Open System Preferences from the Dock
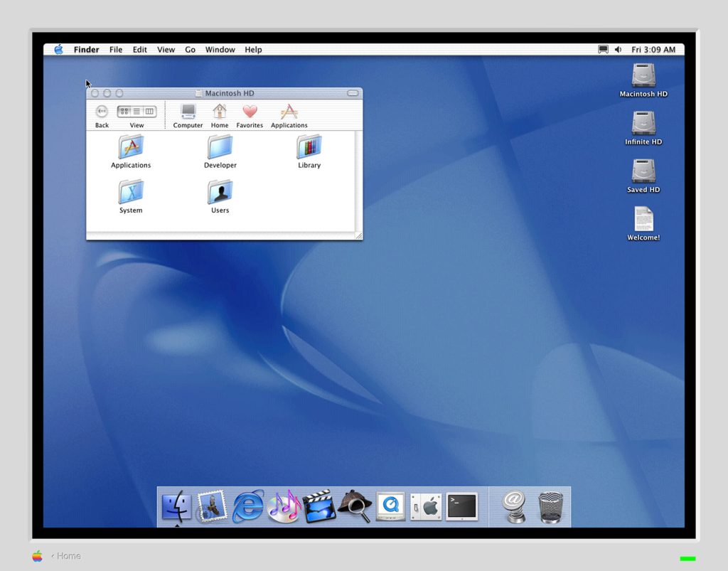Image resolution: width=728 pixels, height=571 pixels. [425, 506]
